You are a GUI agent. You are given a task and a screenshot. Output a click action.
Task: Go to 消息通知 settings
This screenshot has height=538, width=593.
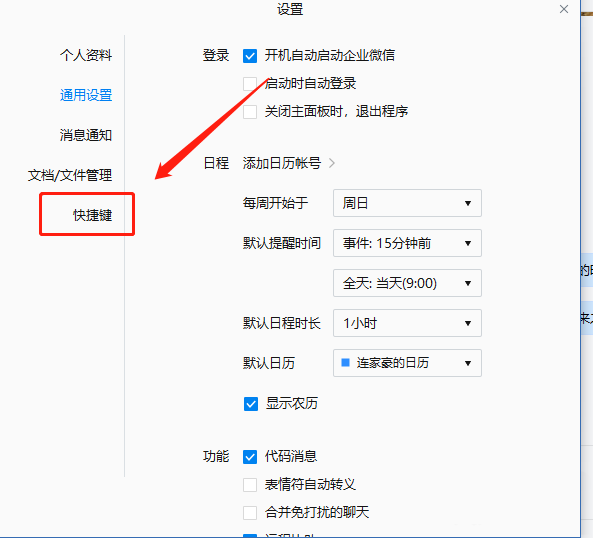86,135
